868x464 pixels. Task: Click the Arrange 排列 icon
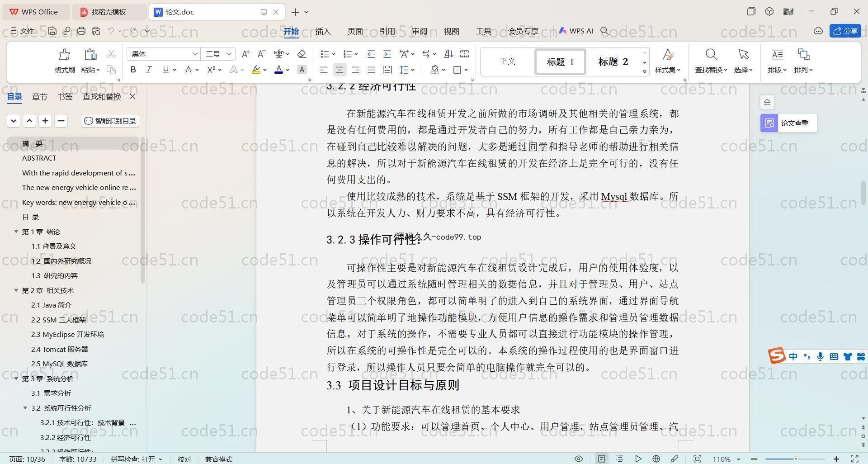coord(803,55)
